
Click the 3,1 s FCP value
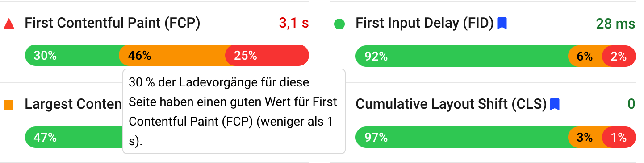point(293,24)
